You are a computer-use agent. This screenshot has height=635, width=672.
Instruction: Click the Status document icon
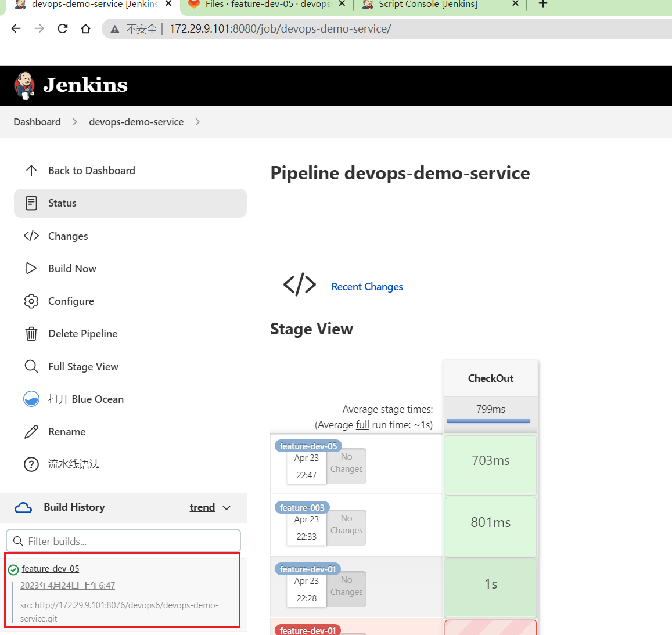[x=31, y=203]
